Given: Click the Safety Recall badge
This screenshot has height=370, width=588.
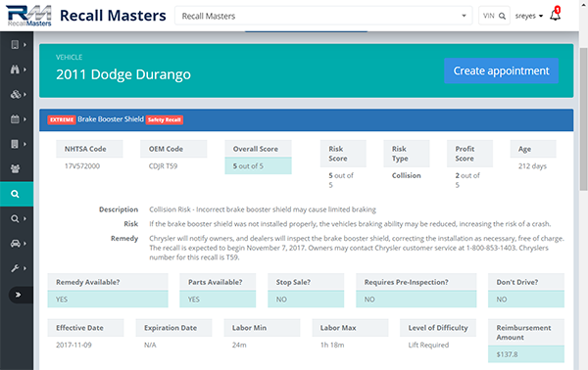Looking at the screenshot, I should click(x=165, y=119).
